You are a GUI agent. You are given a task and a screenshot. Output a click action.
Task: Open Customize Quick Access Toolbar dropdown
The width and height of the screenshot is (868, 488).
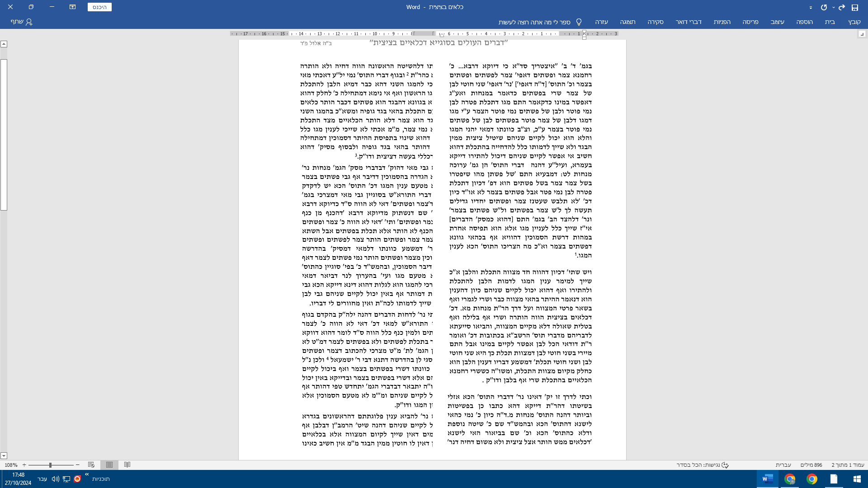[x=811, y=7]
